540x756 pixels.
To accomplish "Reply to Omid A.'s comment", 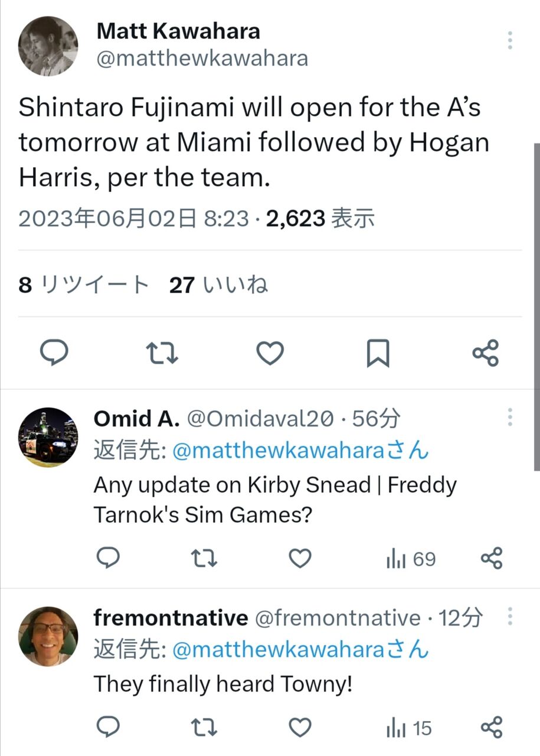I will (x=108, y=558).
